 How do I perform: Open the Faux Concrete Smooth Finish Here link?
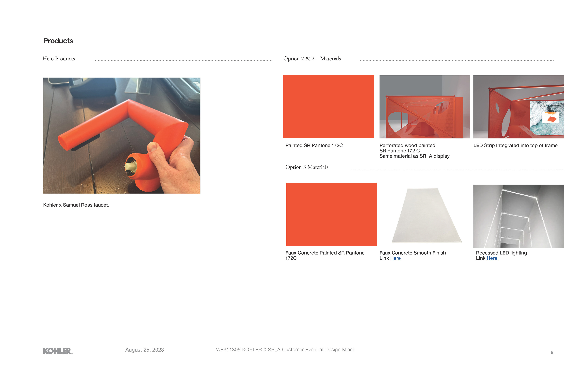click(x=395, y=258)
